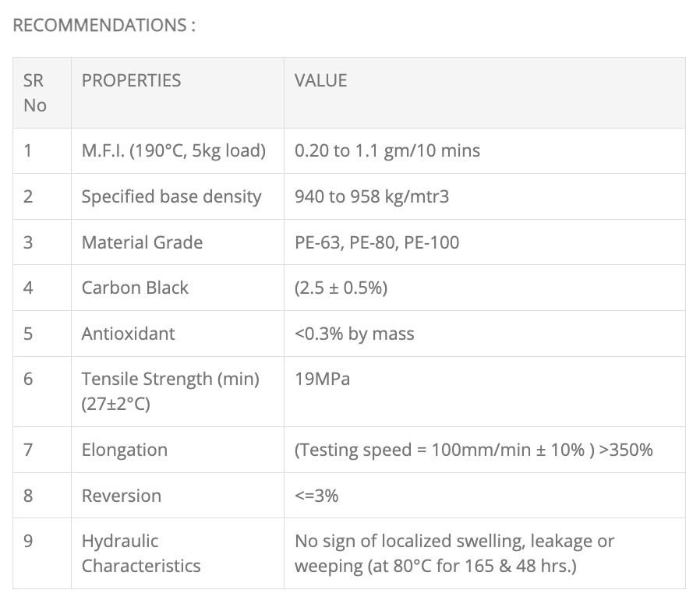Click the 940 to 958 kg/mtr3 value

(x=371, y=196)
